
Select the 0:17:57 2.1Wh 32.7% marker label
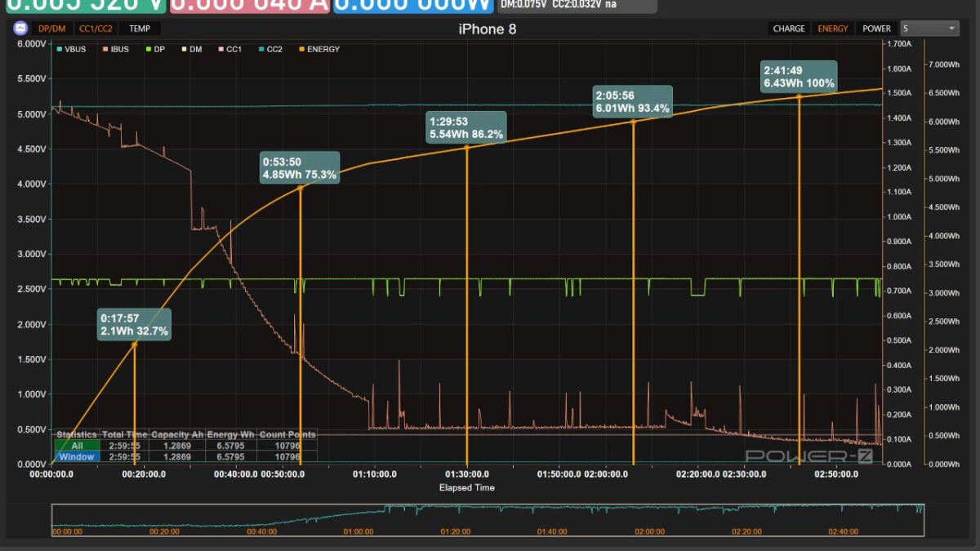coord(135,324)
